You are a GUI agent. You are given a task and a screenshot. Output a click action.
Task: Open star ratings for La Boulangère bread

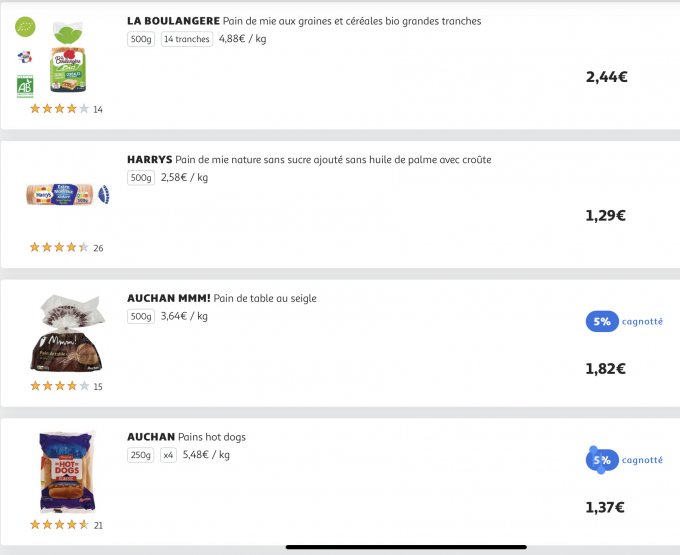(x=59, y=109)
